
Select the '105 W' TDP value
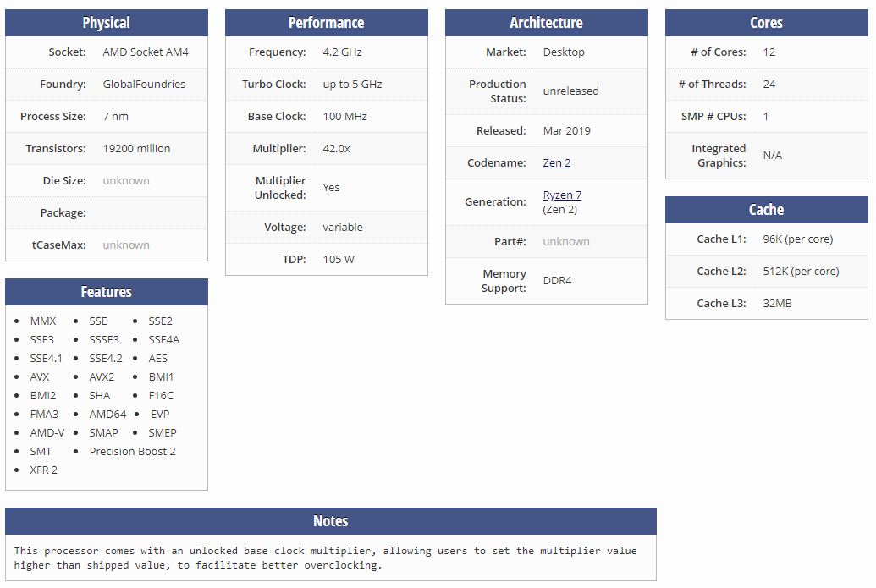[339, 259]
